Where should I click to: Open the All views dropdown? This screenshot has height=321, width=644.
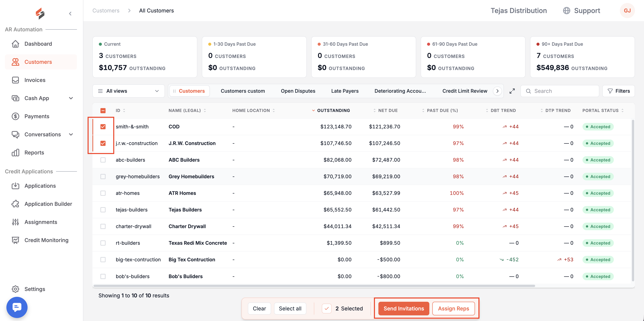tap(128, 91)
